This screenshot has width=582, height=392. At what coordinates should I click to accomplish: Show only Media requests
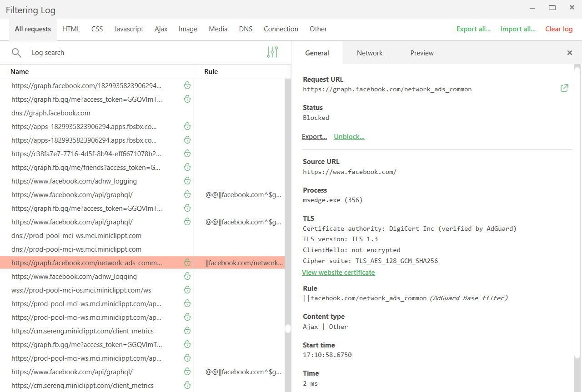point(218,29)
